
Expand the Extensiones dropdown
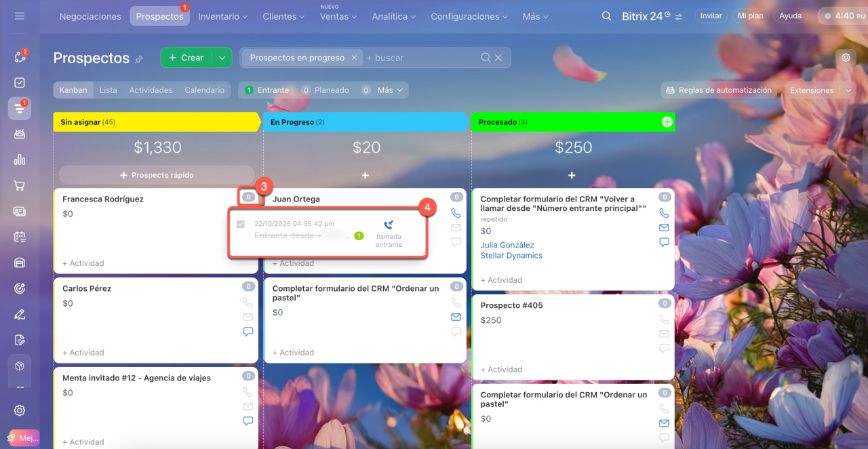(x=848, y=90)
